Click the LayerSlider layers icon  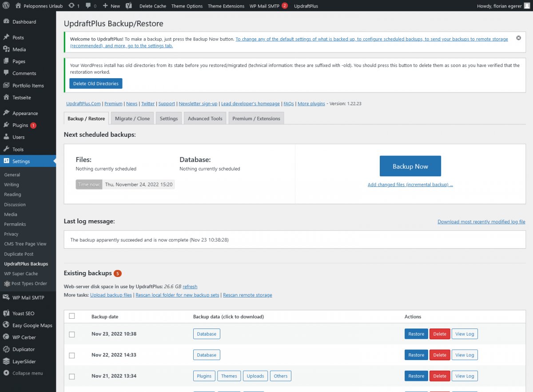[x=6, y=361]
